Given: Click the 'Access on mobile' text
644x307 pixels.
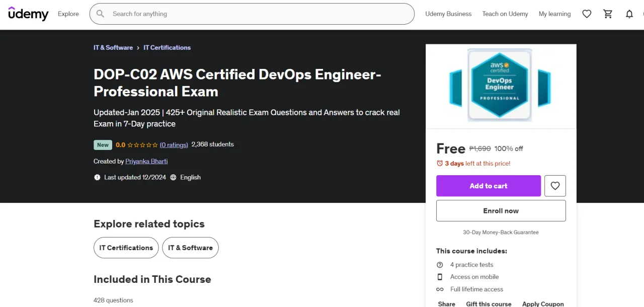Looking at the screenshot, I should coord(474,277).
